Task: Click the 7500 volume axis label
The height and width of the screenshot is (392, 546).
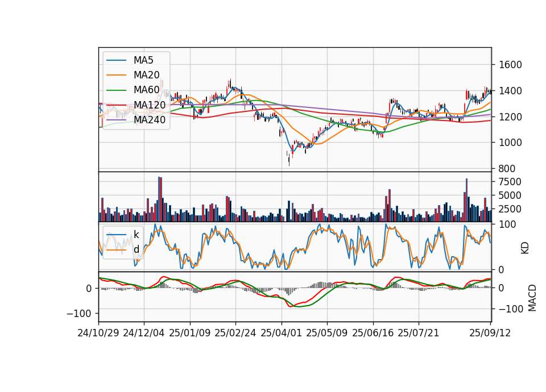Action: click(x=510, y=182)
